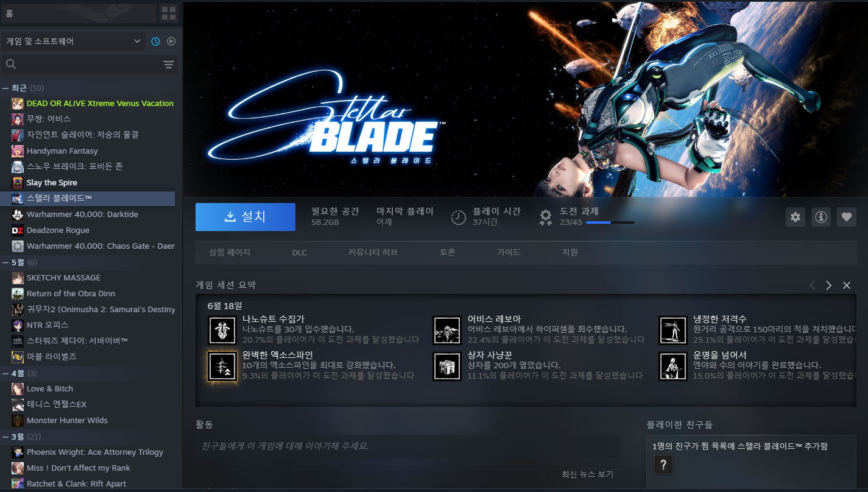Viewport: 868px width, 492px height.
Task: Click the 나노슈트 수집가 achievement icon
Action: click(222, 330)
